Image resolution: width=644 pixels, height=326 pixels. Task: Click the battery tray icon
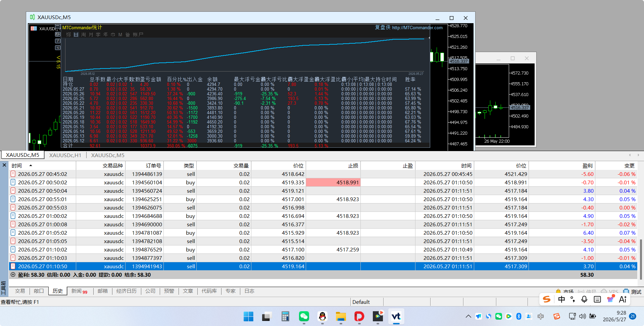(593, 316)
